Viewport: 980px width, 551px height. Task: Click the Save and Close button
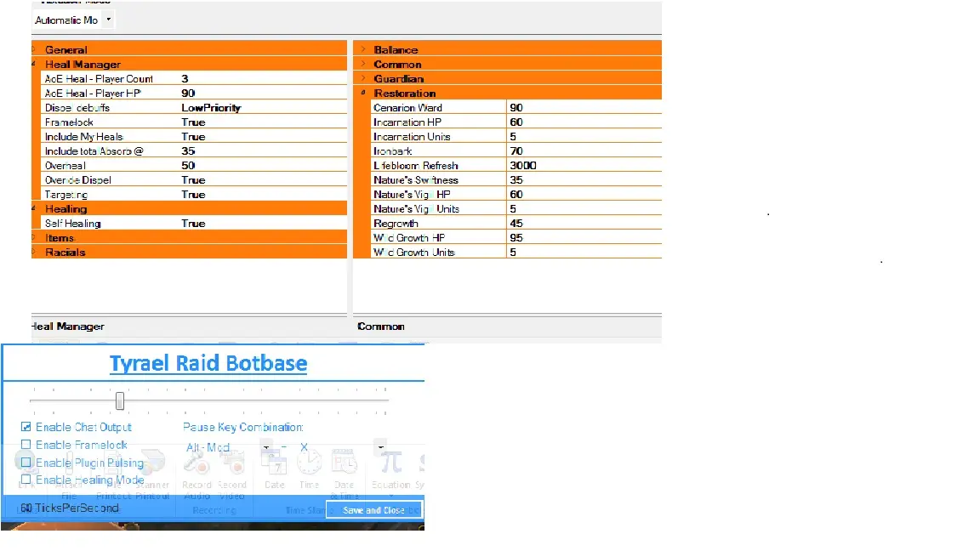373,510
